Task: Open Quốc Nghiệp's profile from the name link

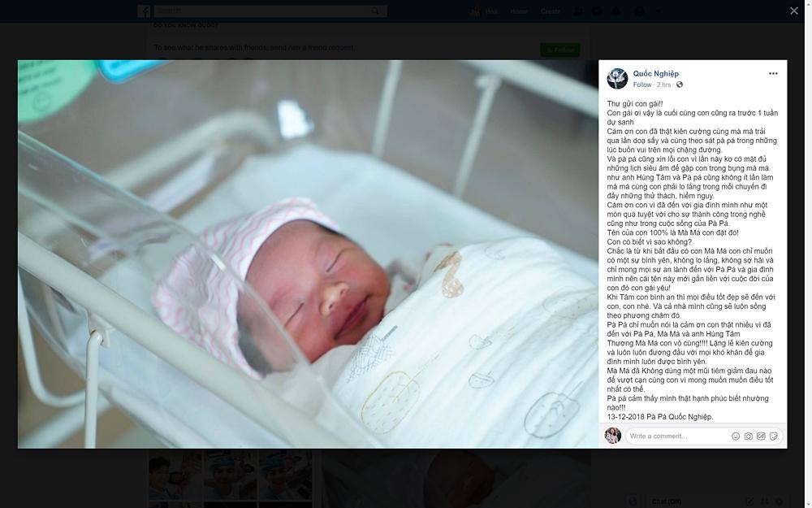Action: click(655, 74)
